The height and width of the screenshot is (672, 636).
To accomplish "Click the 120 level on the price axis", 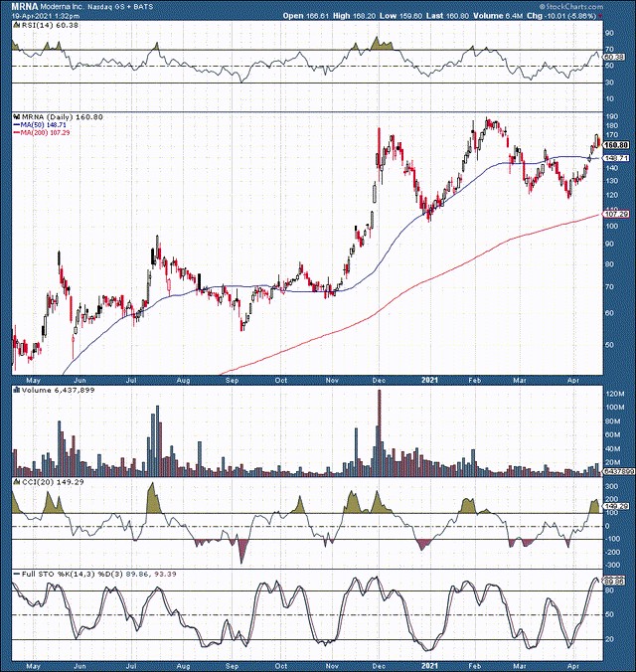I will pos(611,196).
